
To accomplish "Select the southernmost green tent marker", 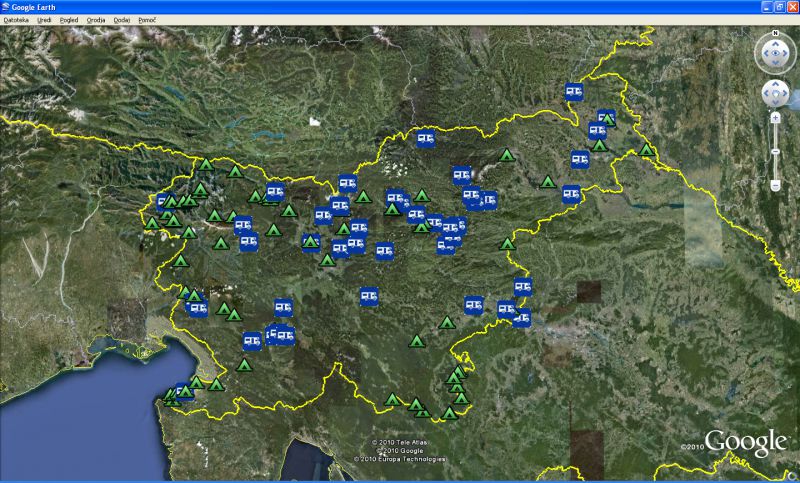I will [x=449, y=413].
